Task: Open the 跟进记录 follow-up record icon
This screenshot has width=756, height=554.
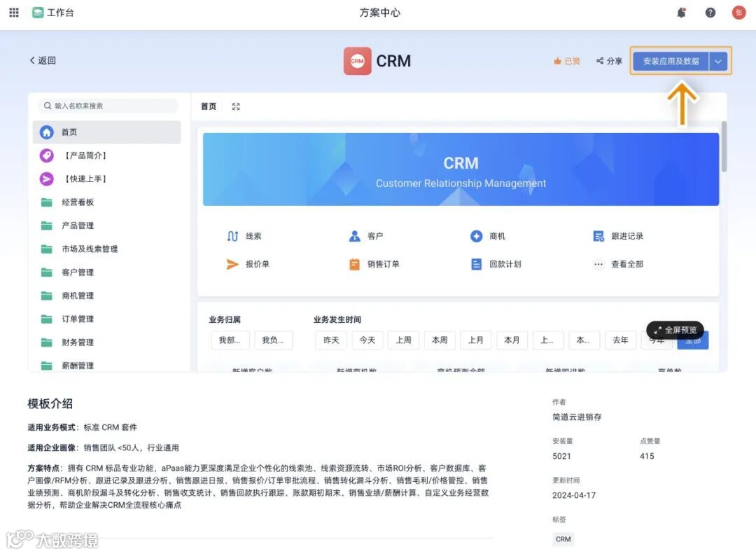Action: coord(598,236)
